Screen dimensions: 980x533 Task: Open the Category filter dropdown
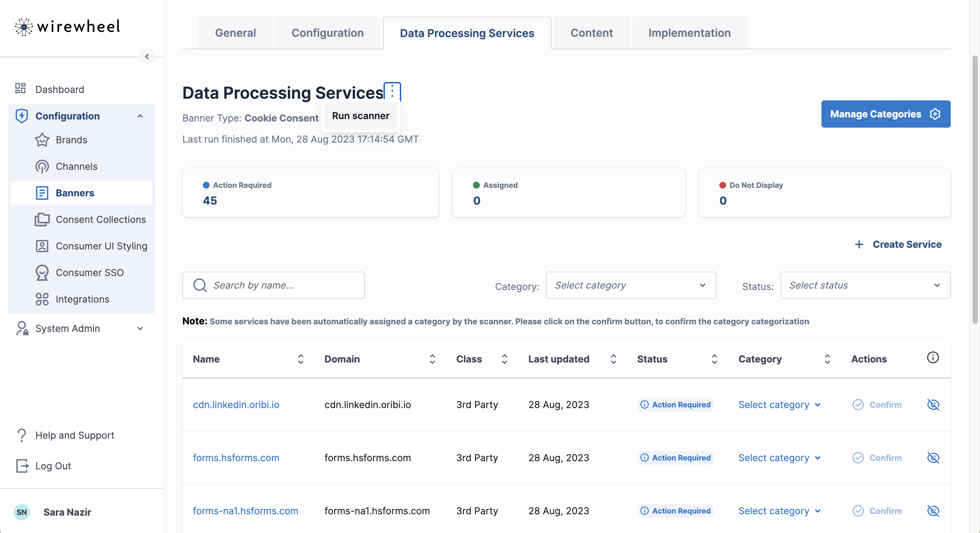(631, 285)
